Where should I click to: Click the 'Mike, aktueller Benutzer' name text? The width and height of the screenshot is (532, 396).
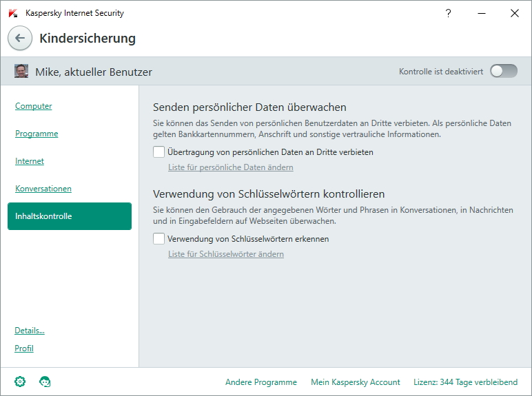coord(94,72)
